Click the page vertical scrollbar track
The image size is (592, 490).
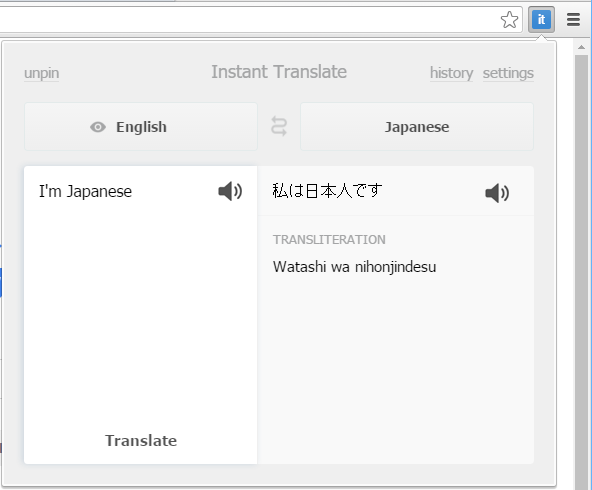click(581, 272)
